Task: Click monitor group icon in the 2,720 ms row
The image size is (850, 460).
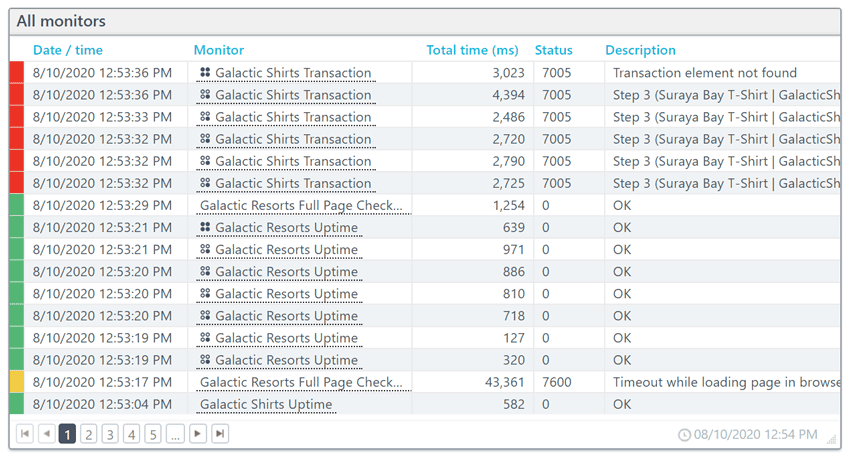Action: point(205,139)
